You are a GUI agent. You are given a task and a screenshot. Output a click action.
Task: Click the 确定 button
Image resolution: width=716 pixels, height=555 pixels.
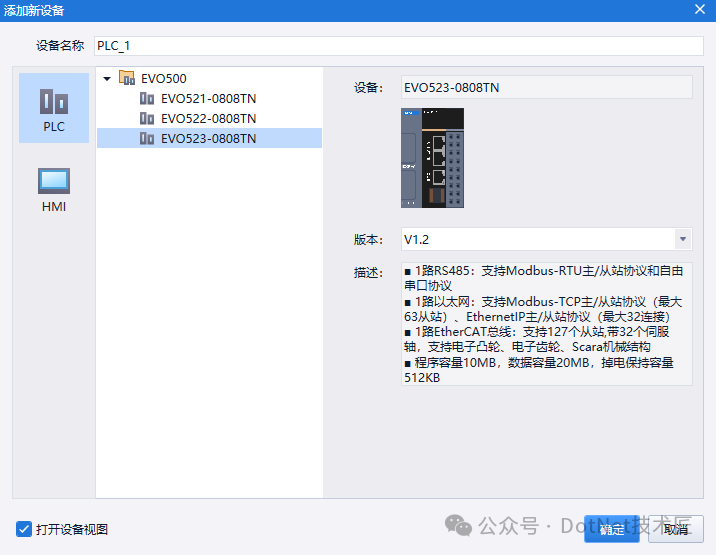point(611,529)
